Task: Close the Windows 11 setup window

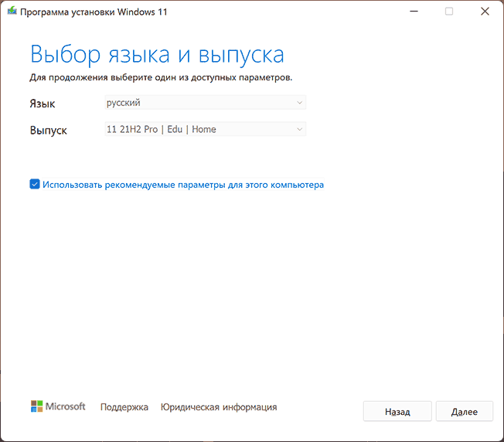Action: point(485,12)
